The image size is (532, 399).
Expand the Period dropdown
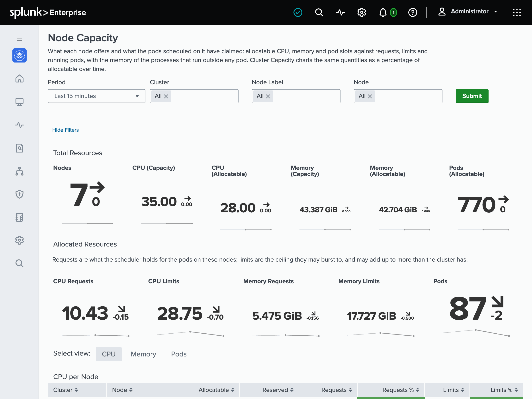click(96, 96)
